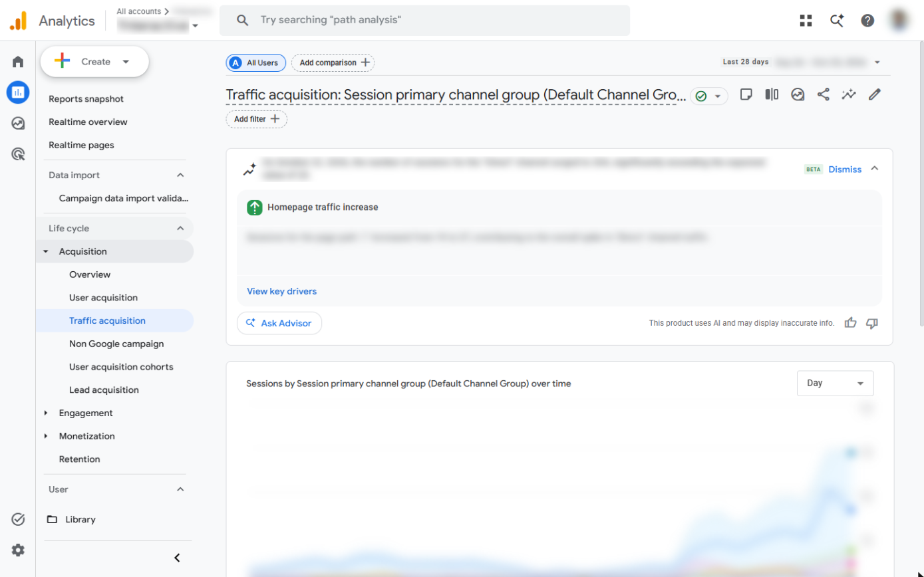This screenshot has width=924, height=577.
Task: Give thumbs down on AI insight
Action: click(x=872, y=323)
